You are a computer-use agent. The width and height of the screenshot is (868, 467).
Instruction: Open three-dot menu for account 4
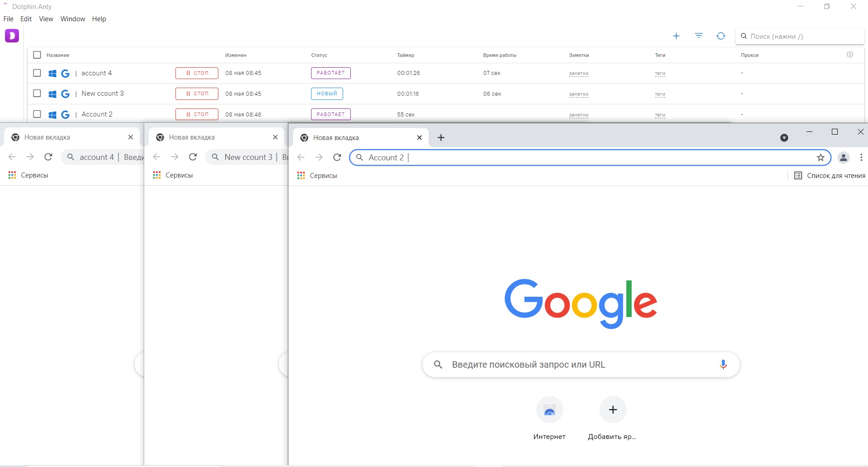coord(76,74)
